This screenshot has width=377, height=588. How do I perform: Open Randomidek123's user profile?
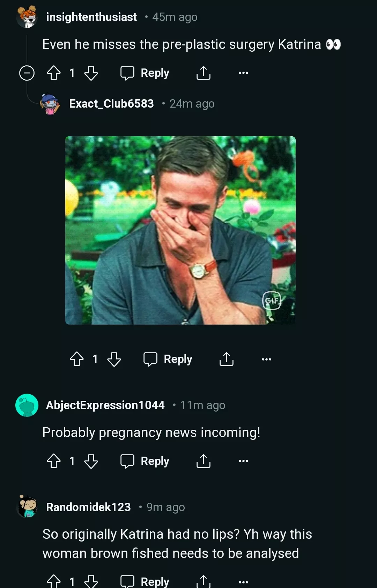(x=88, y=507)
